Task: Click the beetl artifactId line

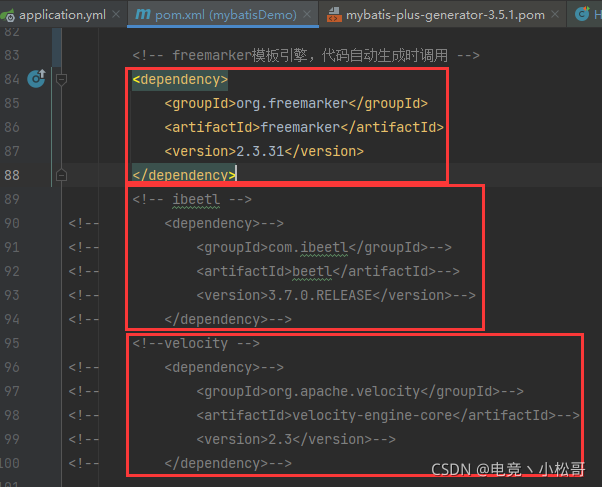Action: (328, 271)
